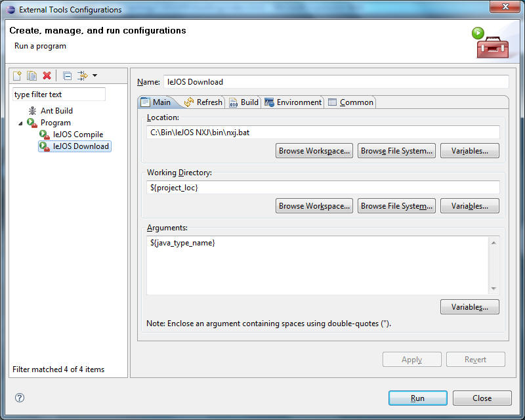Select the Program tree label
The width and height of the screenshot is (525, 420).
tap(56, 123)
